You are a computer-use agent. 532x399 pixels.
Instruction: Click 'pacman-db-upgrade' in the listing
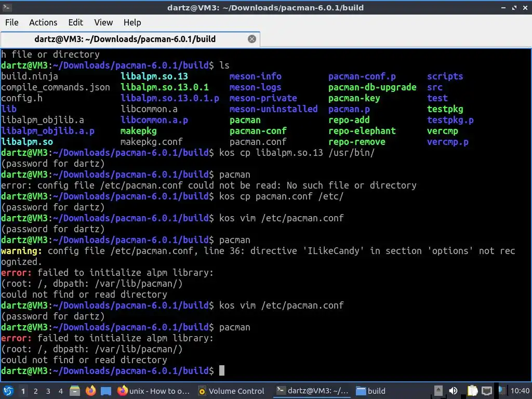point(372,87)
